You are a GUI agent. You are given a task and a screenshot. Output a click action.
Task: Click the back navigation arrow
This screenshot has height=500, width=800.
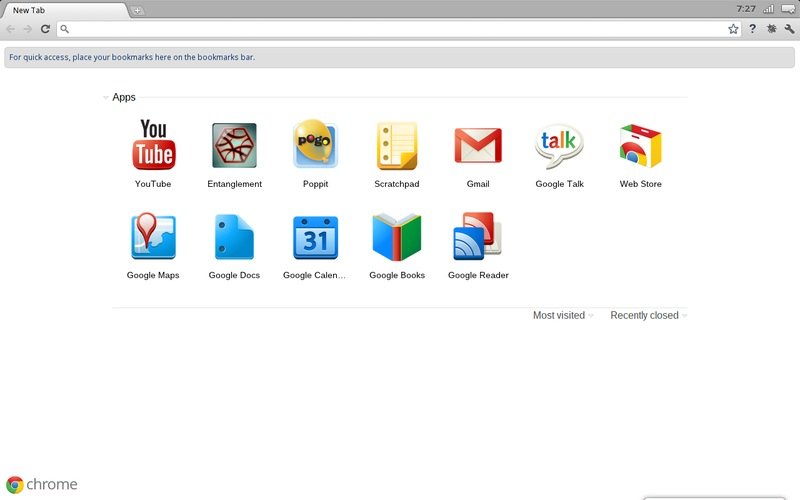[x=11, y=29]
